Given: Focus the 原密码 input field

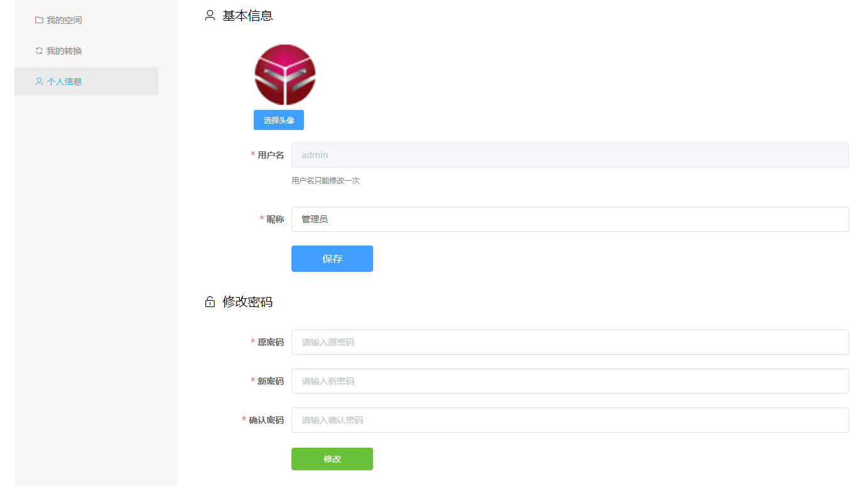Looking at the screenshot, I should click(x=570, y=342).
